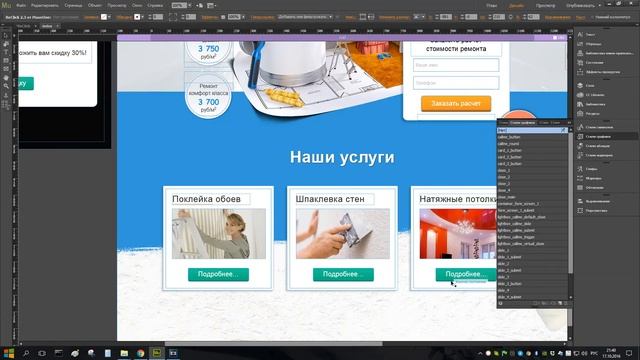
Task: Select callme_button graphic style
Action: (532, 137)
